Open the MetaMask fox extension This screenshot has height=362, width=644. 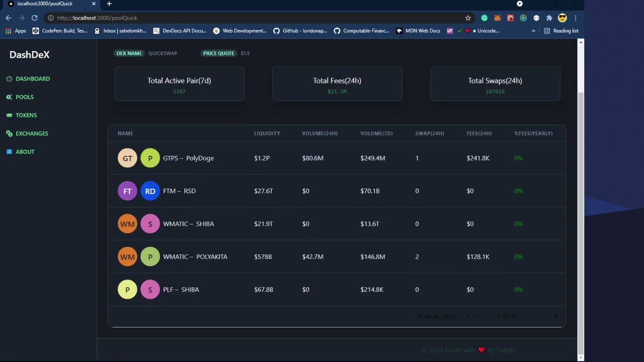(x=497, y=18)
